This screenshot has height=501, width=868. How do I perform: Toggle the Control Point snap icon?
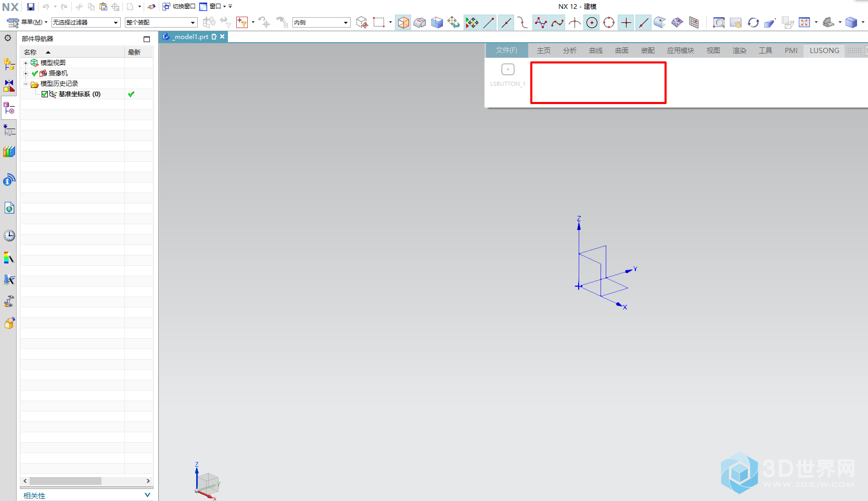coord(523,22)
